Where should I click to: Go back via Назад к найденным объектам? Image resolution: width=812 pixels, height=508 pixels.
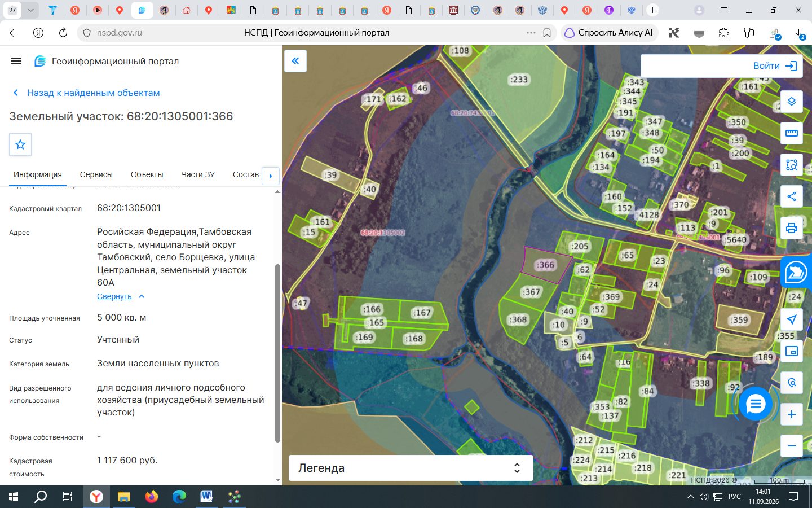tap(87, 93)
